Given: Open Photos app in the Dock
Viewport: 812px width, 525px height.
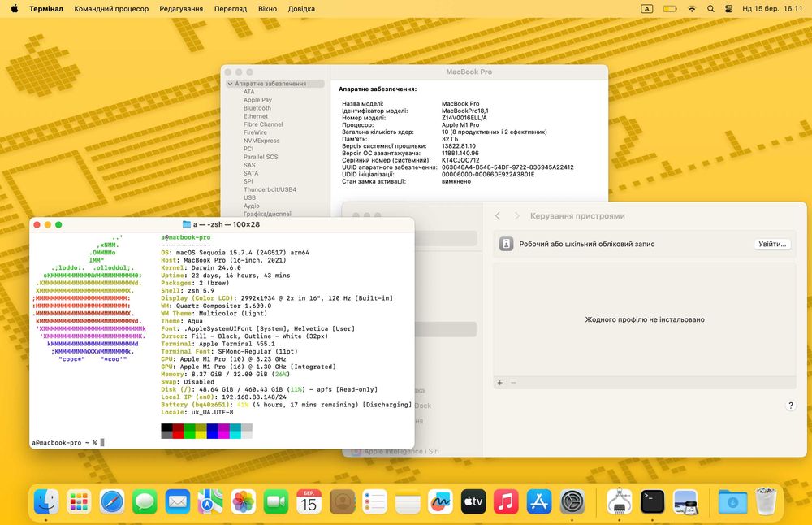Looking at the screenshot, I should (244, 501).
